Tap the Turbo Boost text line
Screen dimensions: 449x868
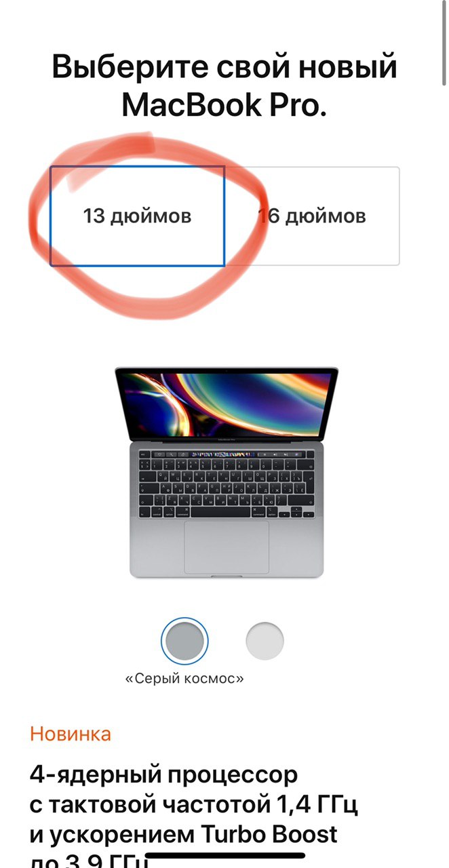tap(184, 833)
